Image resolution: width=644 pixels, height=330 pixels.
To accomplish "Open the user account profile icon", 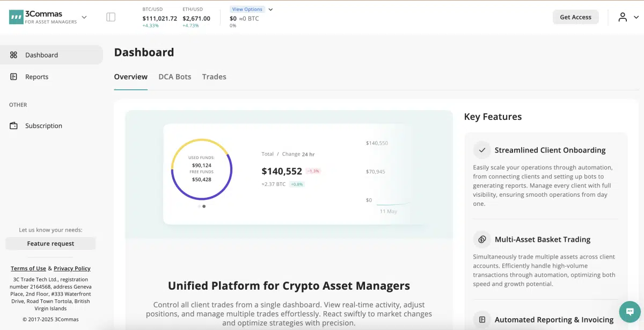I will click(x=623, y=17).
